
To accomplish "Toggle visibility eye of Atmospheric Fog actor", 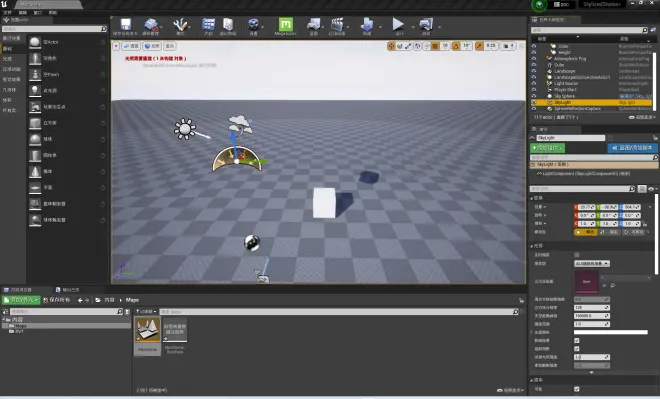I will tap(534, 59).
